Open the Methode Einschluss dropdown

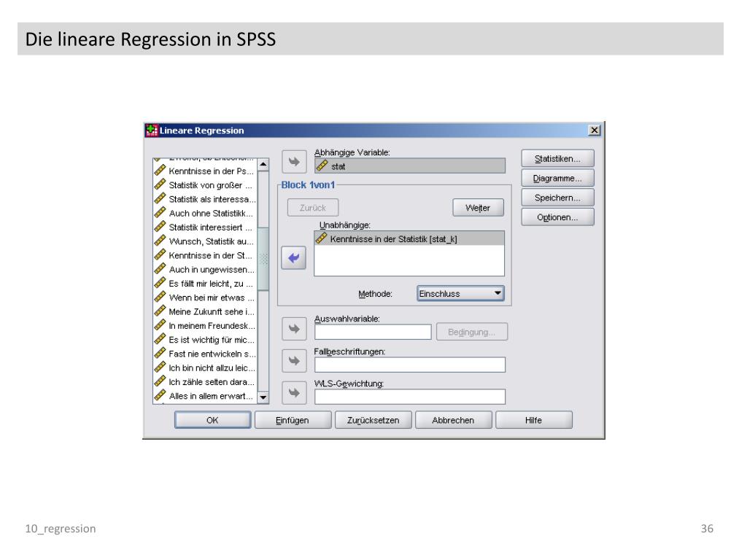460,293
